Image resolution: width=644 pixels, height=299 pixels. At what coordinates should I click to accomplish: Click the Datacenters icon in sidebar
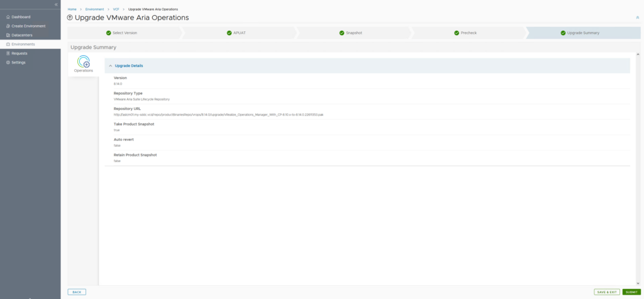point(8,35)
